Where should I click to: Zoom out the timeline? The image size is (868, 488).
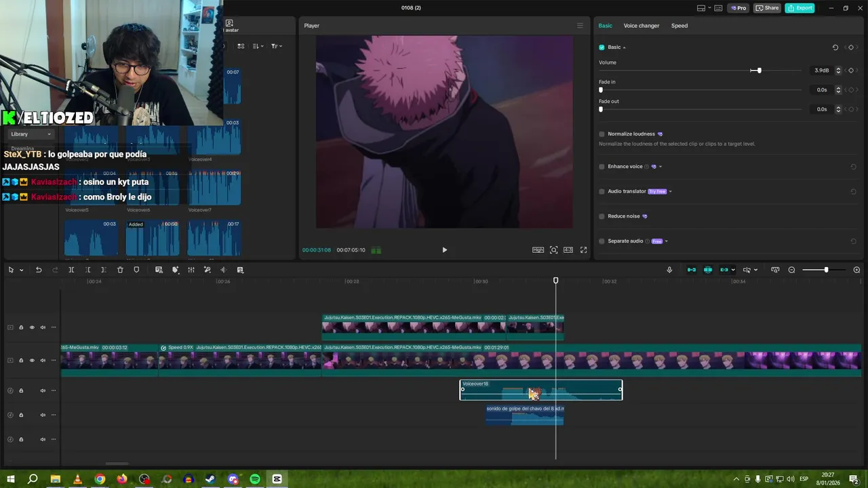click(791, 270)
